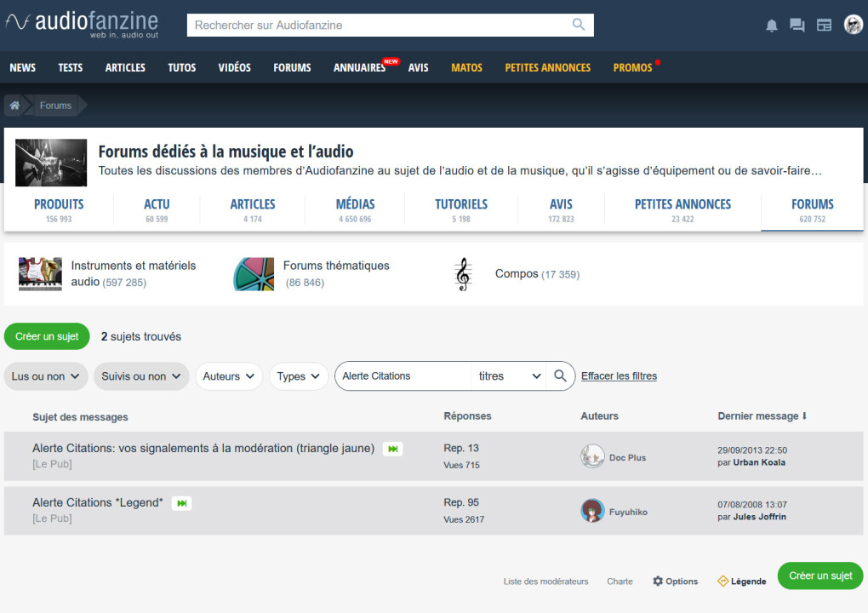Open private messages chat icon
Image resolution: width=868 pixels, height=613 pixels.
797,25
